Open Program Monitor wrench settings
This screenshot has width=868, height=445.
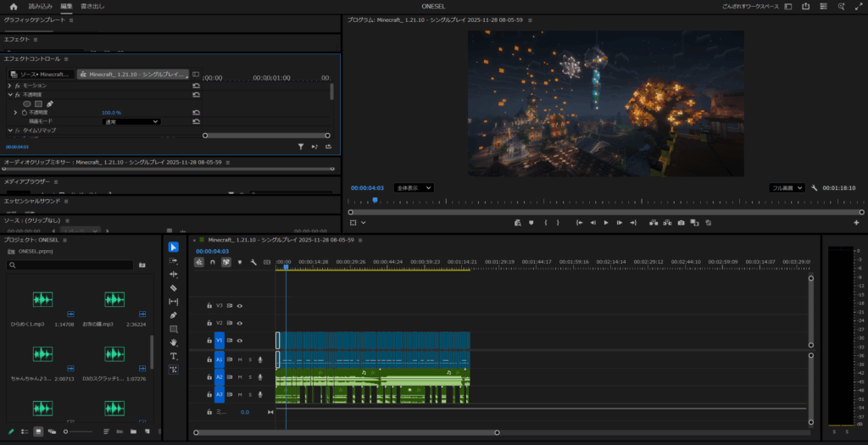tap(815, 188)
